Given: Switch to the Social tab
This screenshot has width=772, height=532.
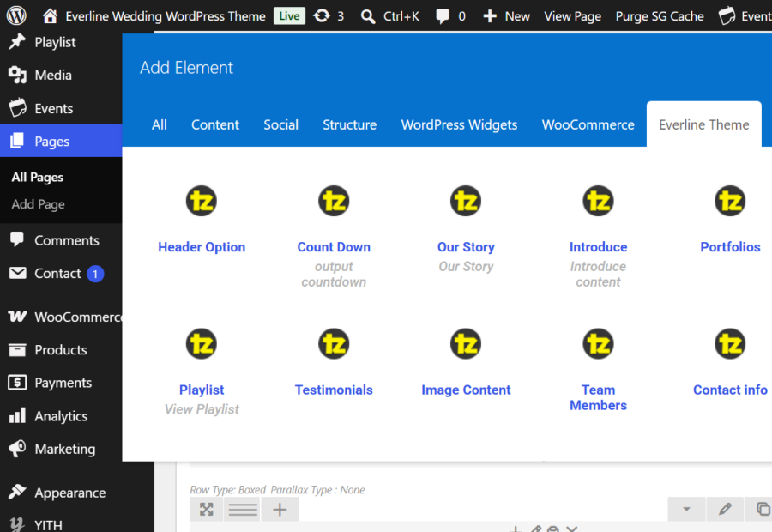Looking at the screenshot, I should (280, 124).
